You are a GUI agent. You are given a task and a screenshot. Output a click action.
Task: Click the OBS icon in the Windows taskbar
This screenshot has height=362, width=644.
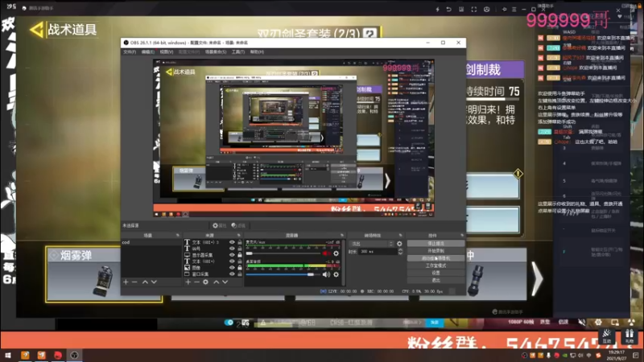point(74,355)
